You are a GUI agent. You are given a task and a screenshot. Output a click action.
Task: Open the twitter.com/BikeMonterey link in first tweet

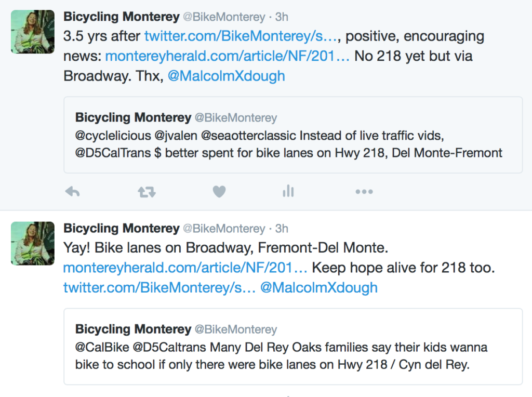[x=242, y=36]
